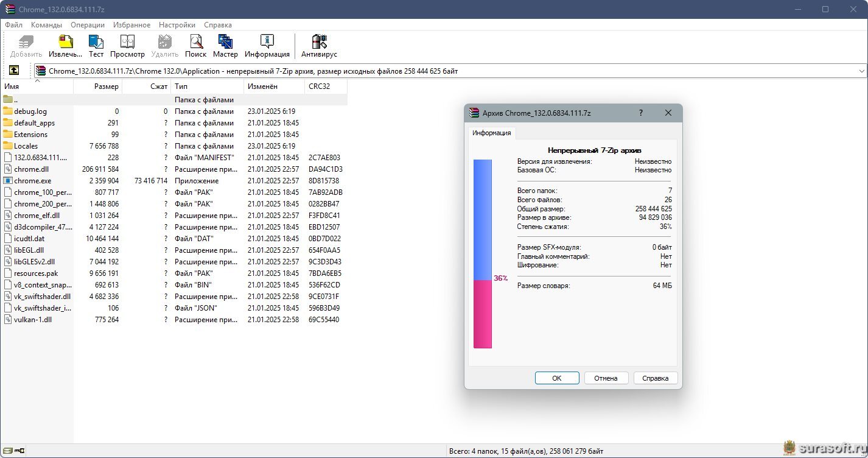This screenshot has width=868, height=458.
Task: Select the chrome.dll file icon
Action: pyautogui.click(x=8, y=169)
